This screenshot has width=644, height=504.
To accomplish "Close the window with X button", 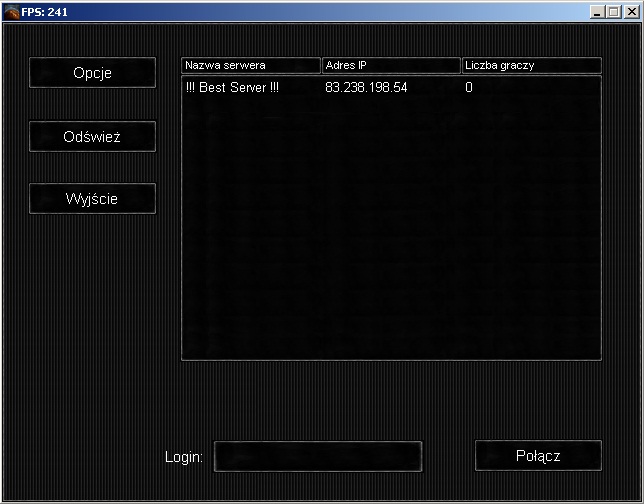I will (x=630, y=11).
